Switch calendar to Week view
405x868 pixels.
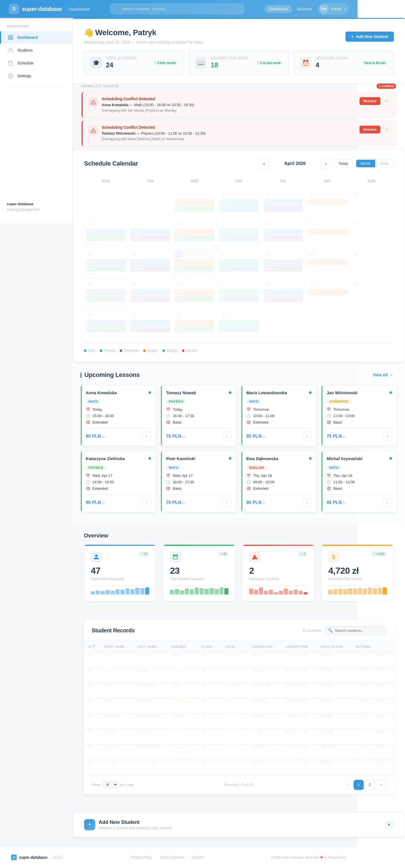(x=384, y=163)
